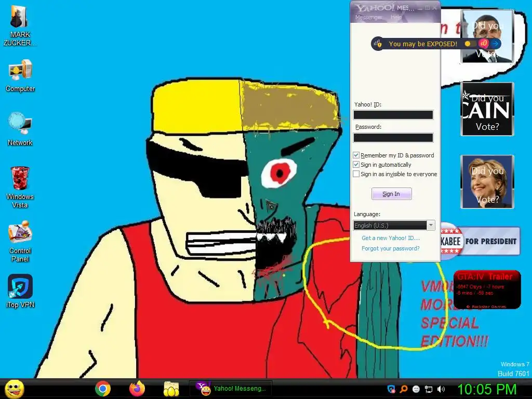Click the GTA:IV Trailer countdown gadget
This screenshot has height=399, width=532.
click(x=487, y=289)
